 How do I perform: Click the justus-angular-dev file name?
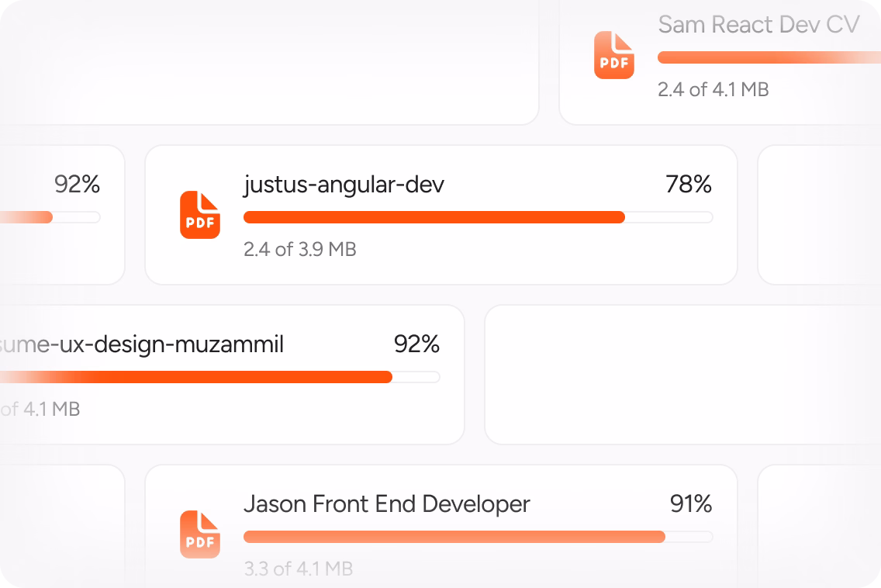344,185
